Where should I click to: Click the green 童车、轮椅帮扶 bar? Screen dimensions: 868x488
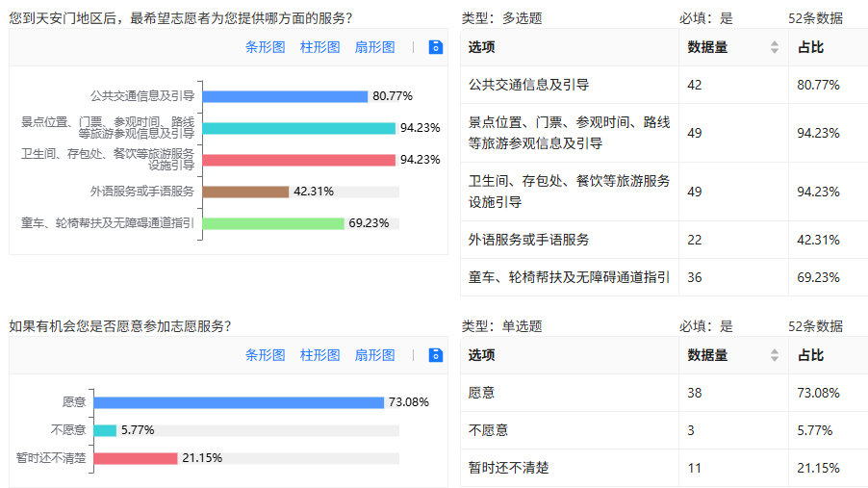[273, 223]
